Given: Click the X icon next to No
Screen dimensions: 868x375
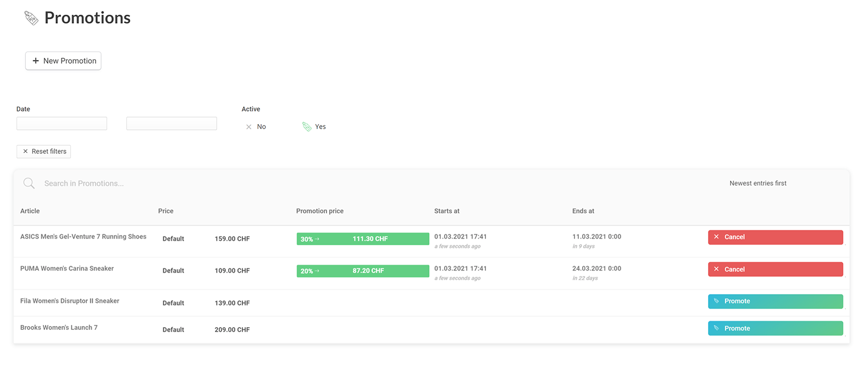Looking at the screenshot, I should point(248,127).
